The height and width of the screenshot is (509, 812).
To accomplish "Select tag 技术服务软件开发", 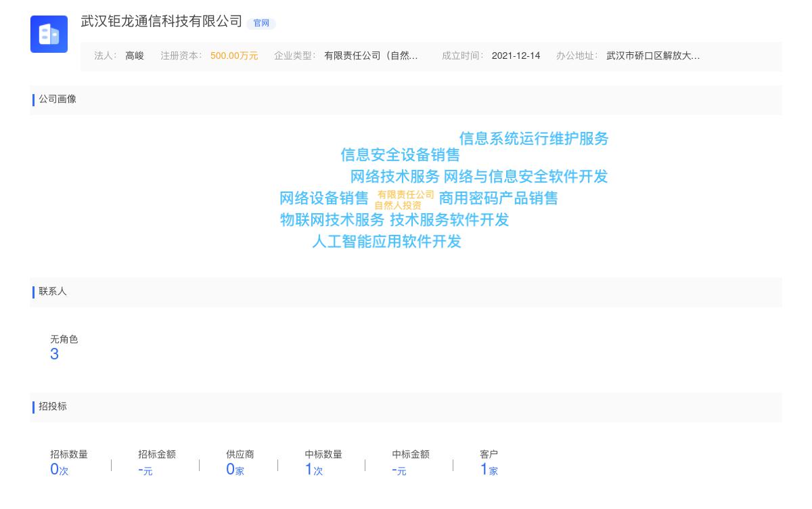I will [449, 220].
